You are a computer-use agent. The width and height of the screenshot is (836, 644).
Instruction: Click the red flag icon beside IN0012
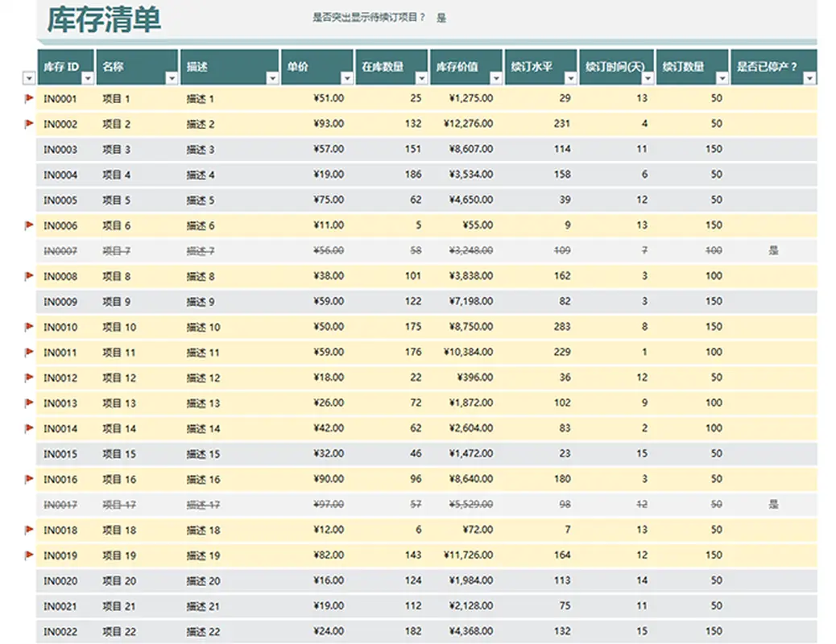[x=29, y=378]
